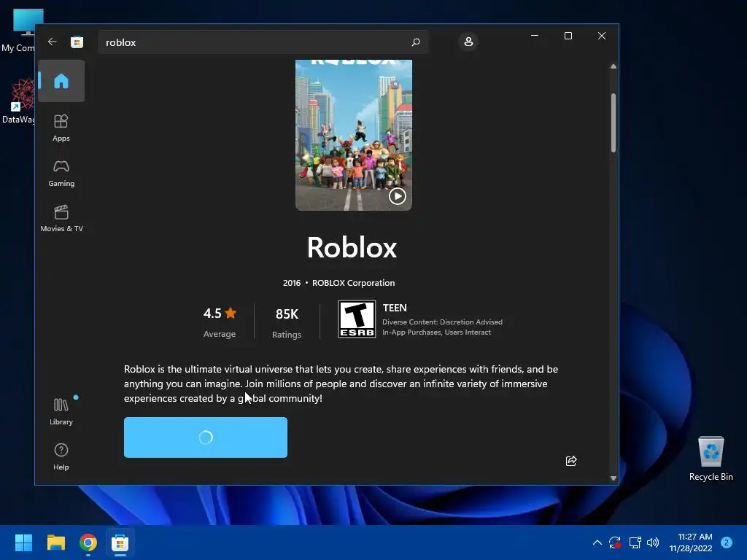Maximize the Microsoft Store window

[x=568, y=36]
